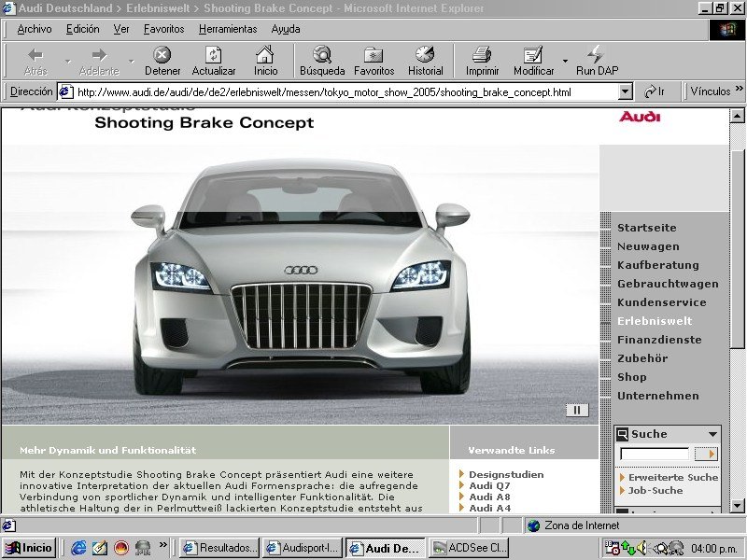Refresh the page with Actualizar
The image size is (747, 560).
point(214,61)
